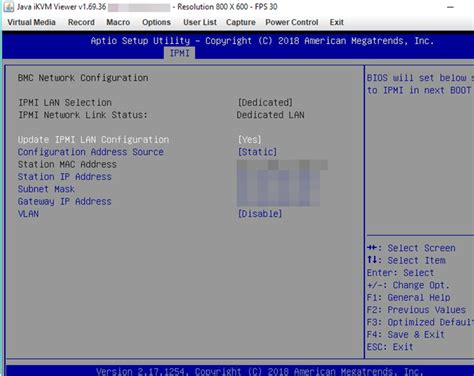Viewport: 474px width, 376px height.
Task: Click the Dedicated LAN status value
Action: (x=270, y=115)
